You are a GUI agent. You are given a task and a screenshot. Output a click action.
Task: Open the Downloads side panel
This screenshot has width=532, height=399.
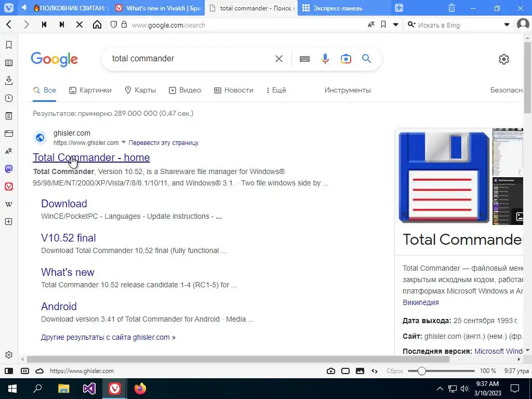click(x=9, y=81)
